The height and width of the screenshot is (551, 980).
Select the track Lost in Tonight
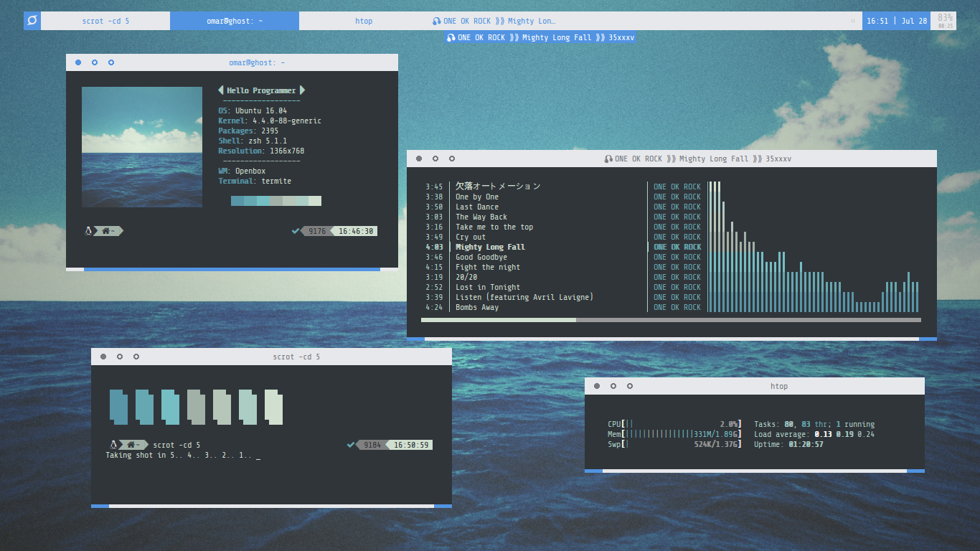point(488,287)
